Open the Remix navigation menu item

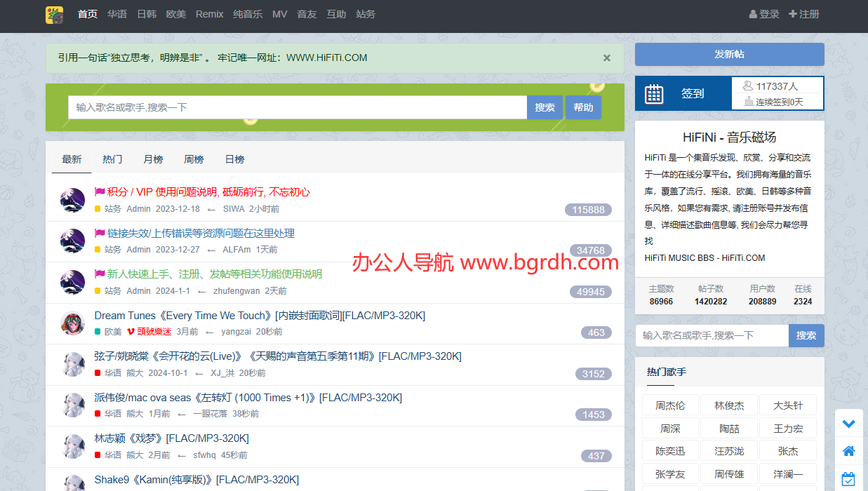point(209,14)
